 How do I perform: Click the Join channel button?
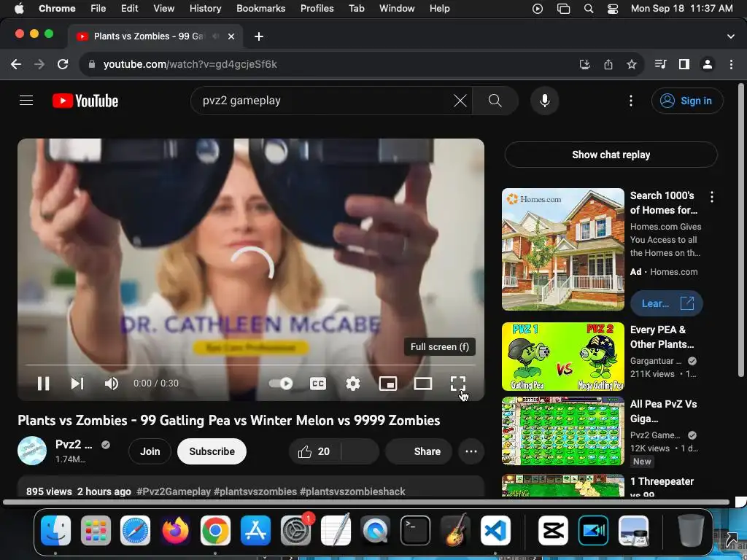pyautogui.click(x=150, y=451)
